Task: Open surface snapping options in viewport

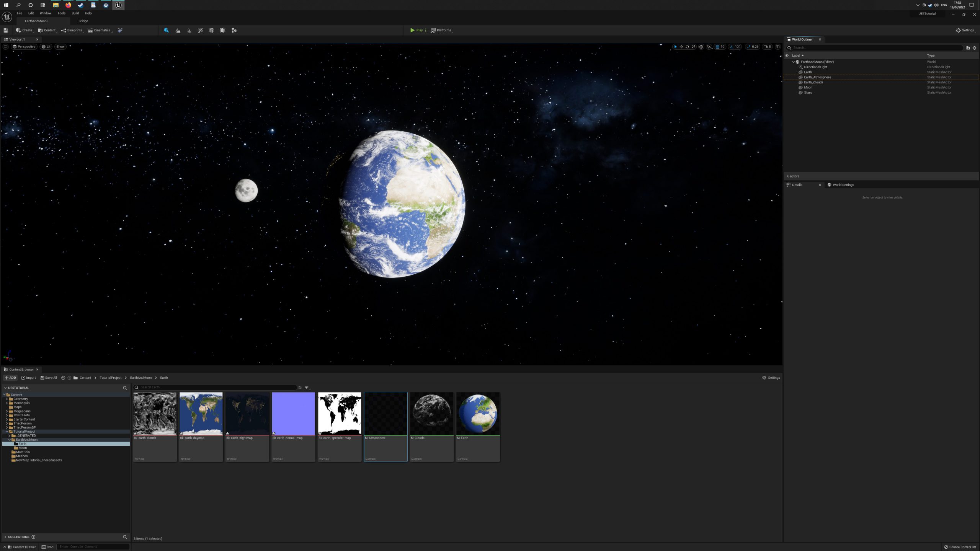Action: click(x=709, y=47)
